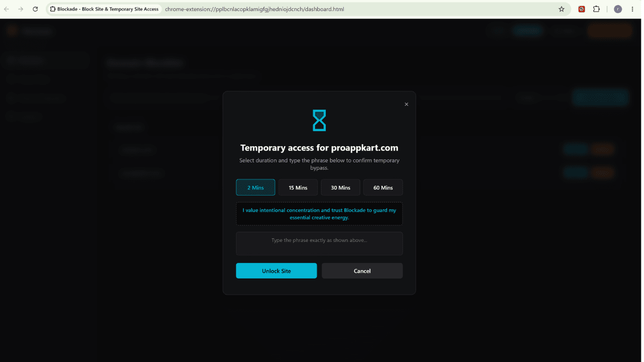Click the Unlock Site button

(x=276, y=271)
